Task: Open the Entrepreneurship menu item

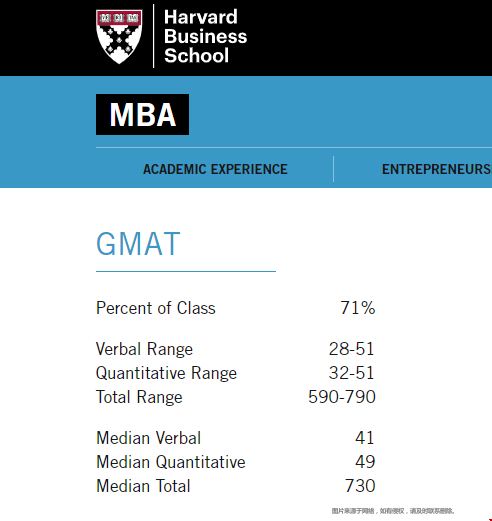Action: click(x=437, y=169)
